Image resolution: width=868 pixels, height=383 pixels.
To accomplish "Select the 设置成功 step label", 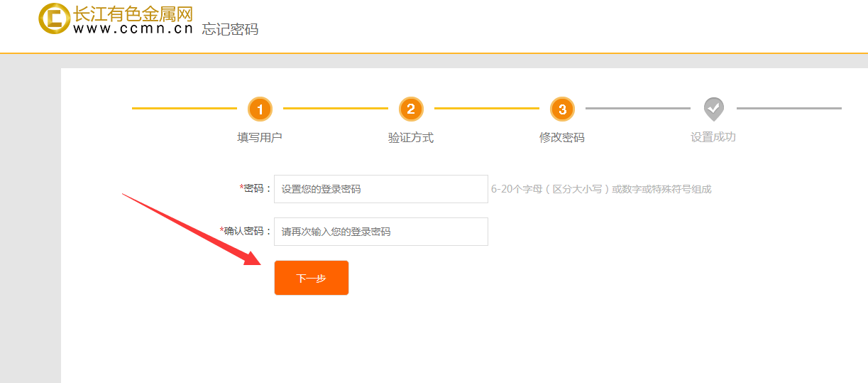I will (x=713, y=137).
